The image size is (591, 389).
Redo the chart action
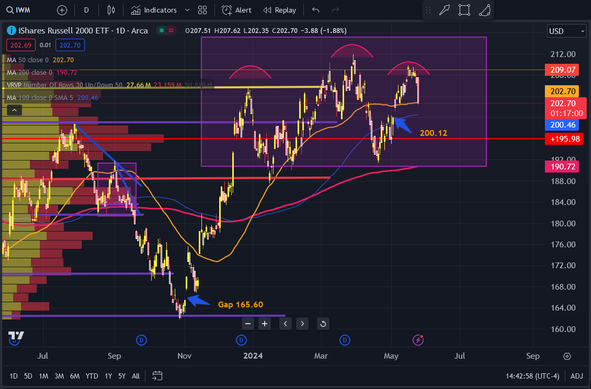[335, 10]
